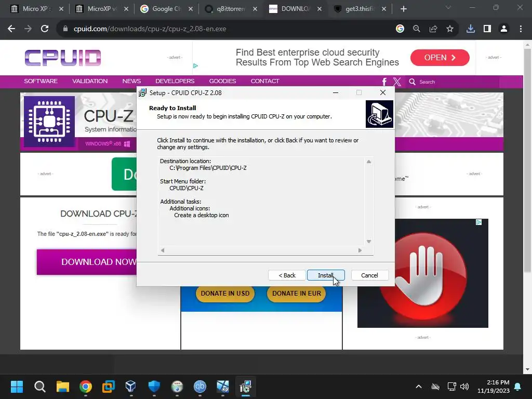
Task: Click the browser back arrow
Action: coord(11,29)
